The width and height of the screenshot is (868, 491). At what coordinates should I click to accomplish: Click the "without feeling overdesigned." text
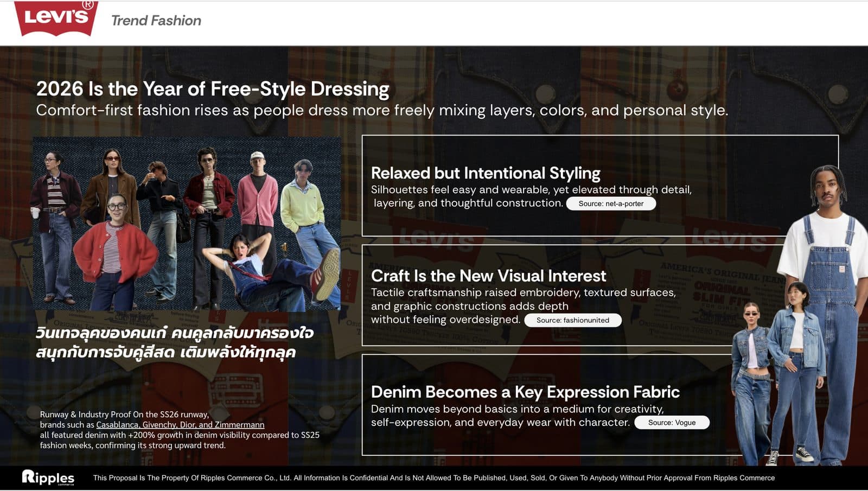446,320
